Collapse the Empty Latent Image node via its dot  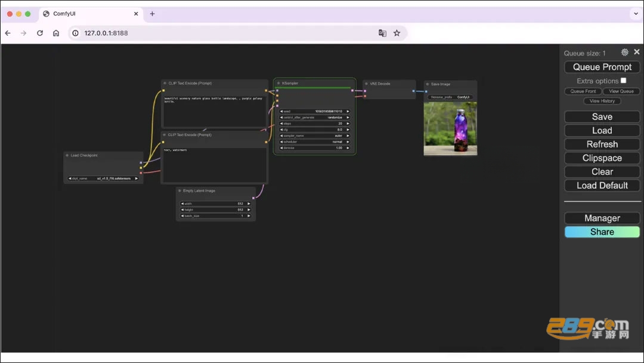179,190
